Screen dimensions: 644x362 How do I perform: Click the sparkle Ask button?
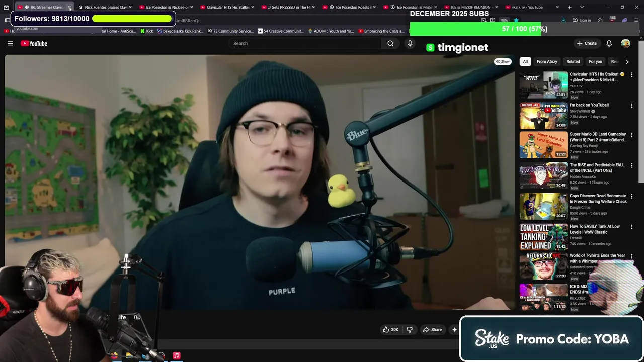tap(454, 330)
